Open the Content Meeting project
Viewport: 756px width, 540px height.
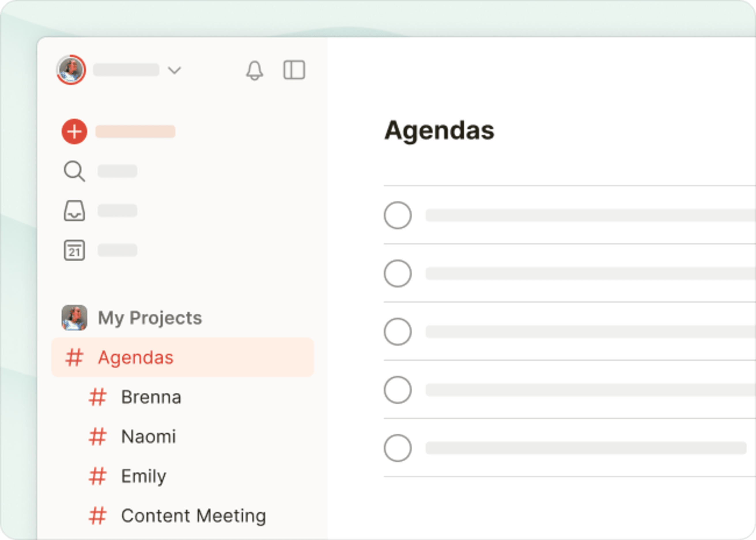pos(194,515)
